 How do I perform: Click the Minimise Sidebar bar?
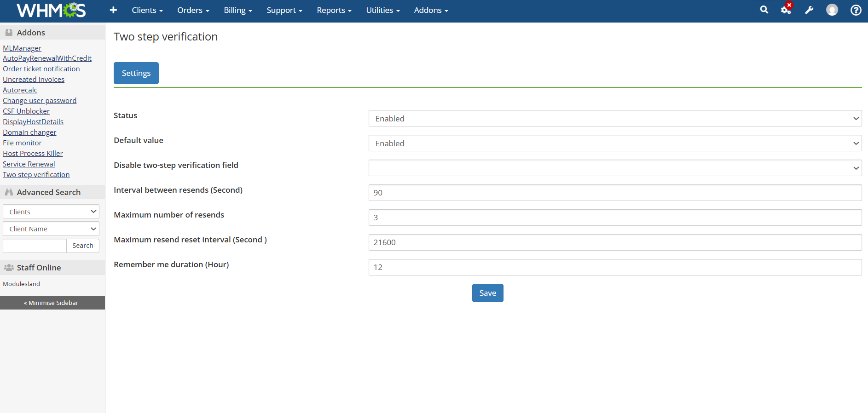(52, 303)
